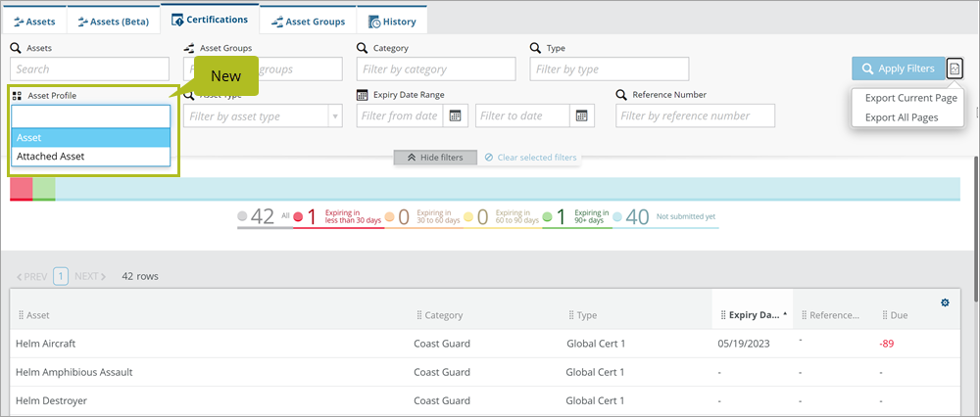Click the Helm Amphibious Assault row name

click(73, 372)
